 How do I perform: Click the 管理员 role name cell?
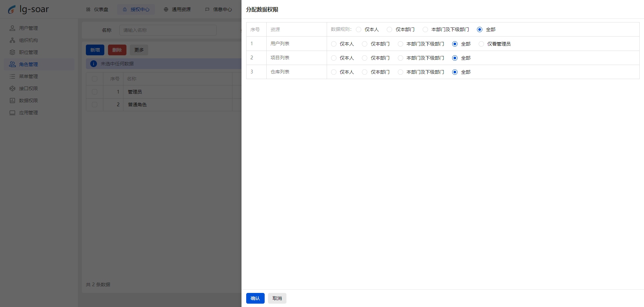(x=178, y=92)
